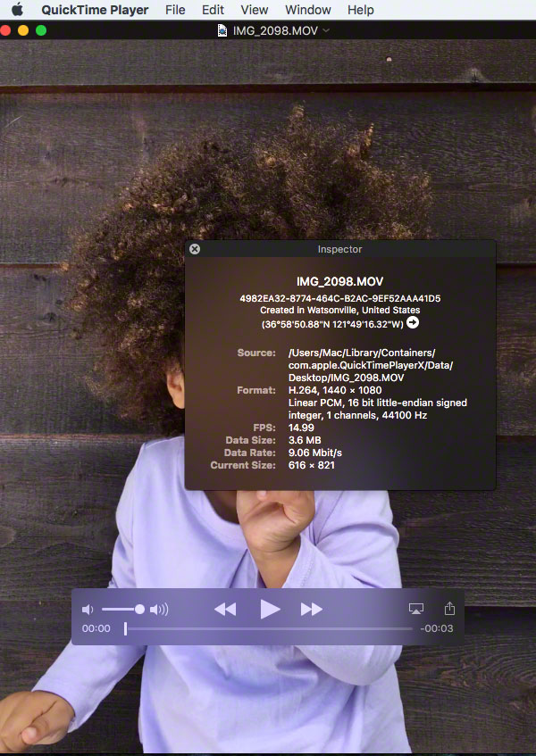Click the playback progress track
Viewport: 536px width, 756px height.
coord(269,628)
